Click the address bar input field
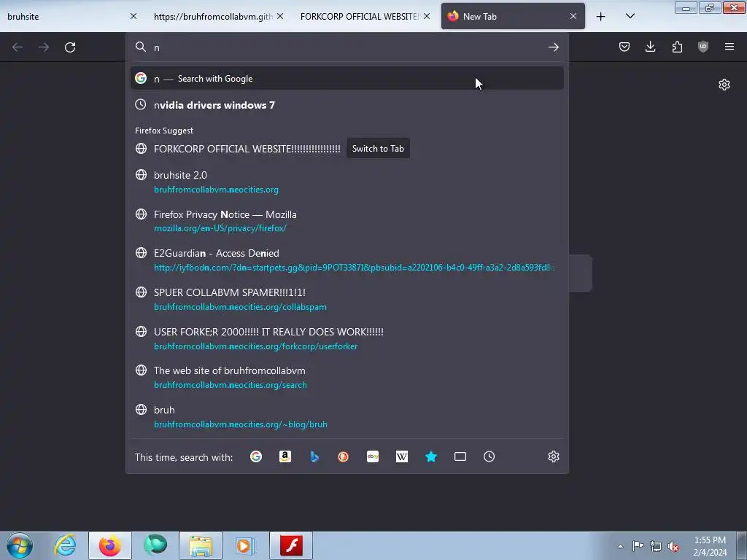Screen dimensions: 747x560 pyautogui.click(x=348, y=47)
